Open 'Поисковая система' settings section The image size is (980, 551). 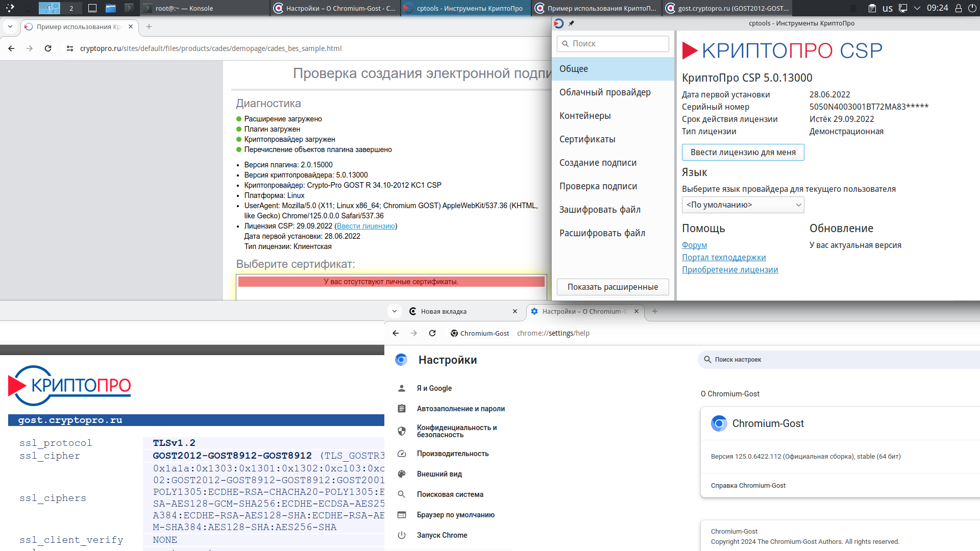450,494
